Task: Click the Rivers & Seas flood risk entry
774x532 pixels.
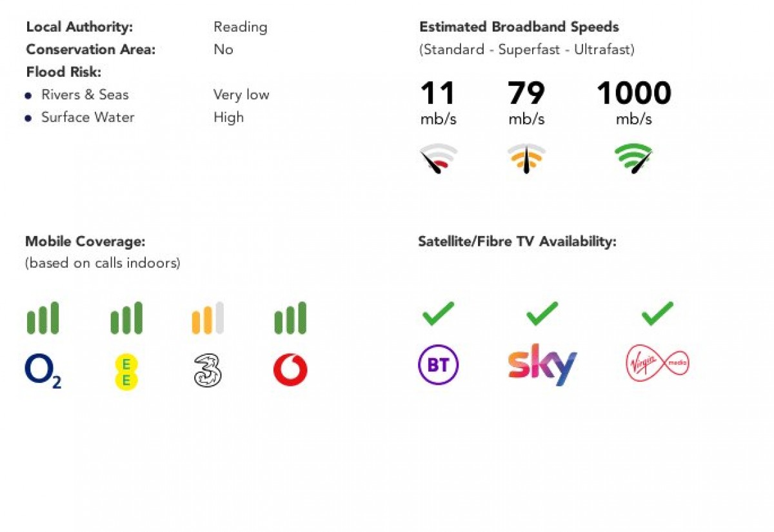Action: tap(84, 95)
